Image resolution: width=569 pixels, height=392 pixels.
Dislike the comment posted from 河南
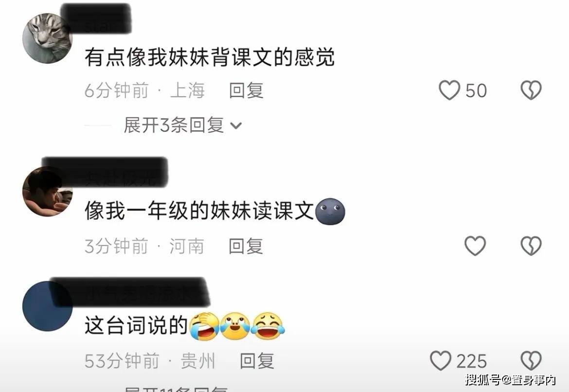coord(531,246)
